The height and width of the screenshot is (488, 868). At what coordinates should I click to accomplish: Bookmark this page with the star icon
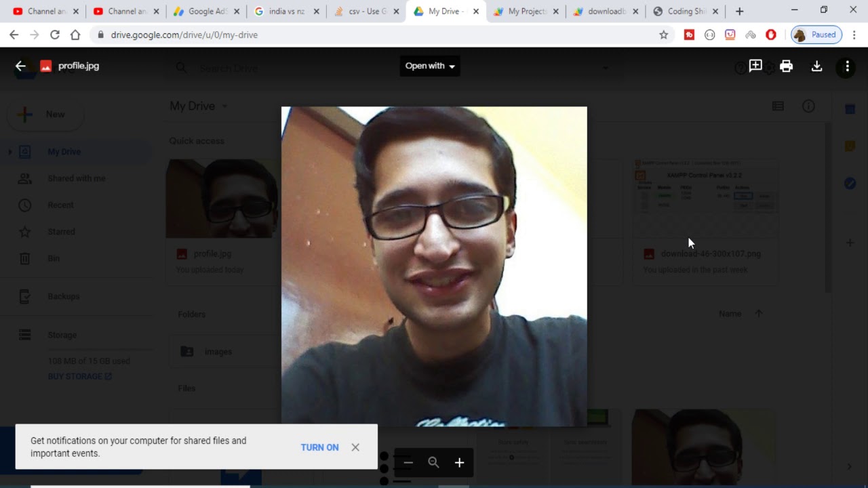coord(664,35)
